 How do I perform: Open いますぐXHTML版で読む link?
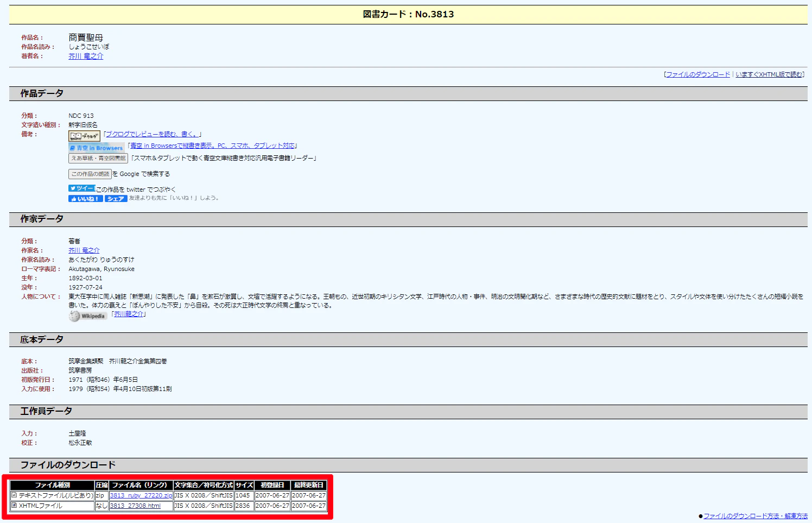click(769, 74)
